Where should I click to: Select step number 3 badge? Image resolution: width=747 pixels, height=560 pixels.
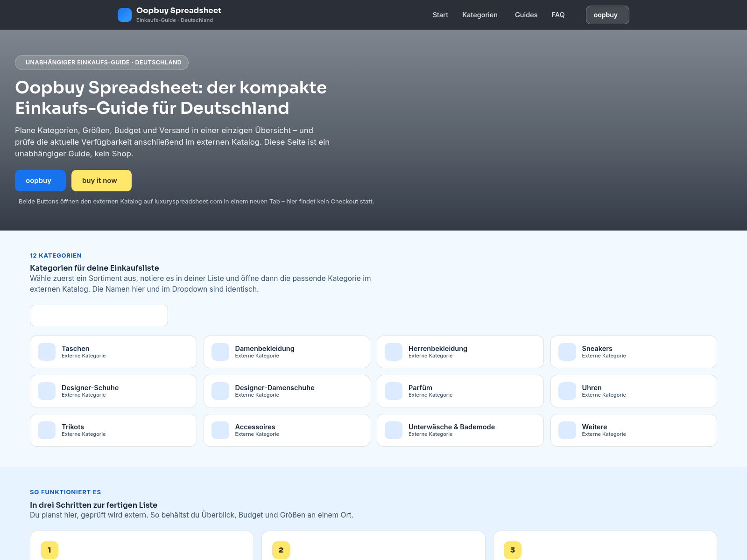[x=513, y=550]
